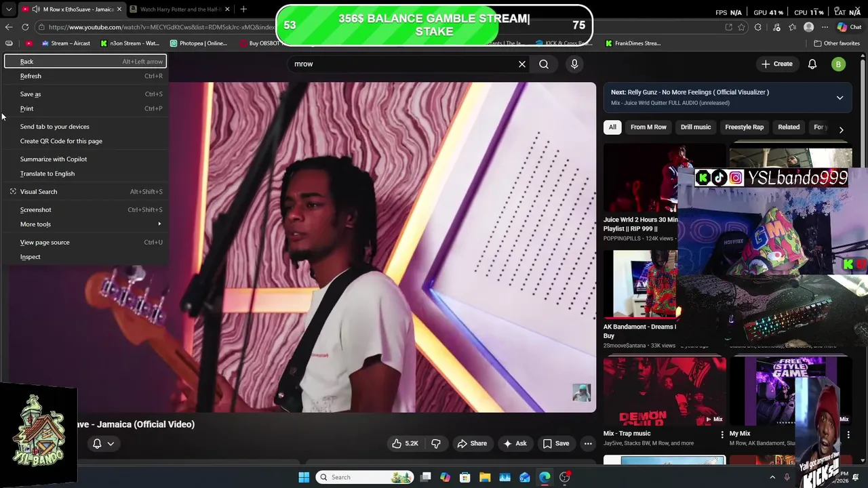Open 'n3on Stream' bookmark
Screen dimensions: 868x488
pyautogui.click(x=130, y=43)
